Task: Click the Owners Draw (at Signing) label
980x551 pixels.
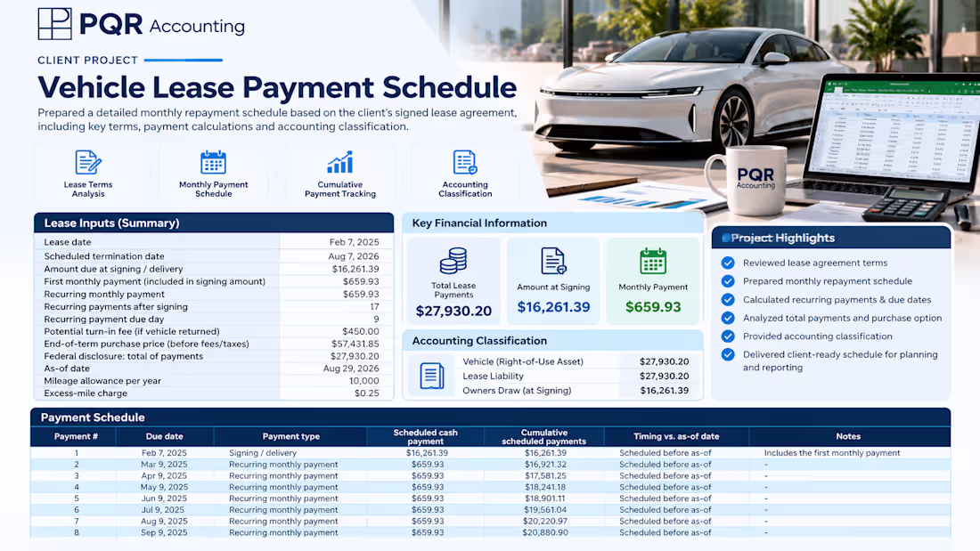Action: [517, 391]
